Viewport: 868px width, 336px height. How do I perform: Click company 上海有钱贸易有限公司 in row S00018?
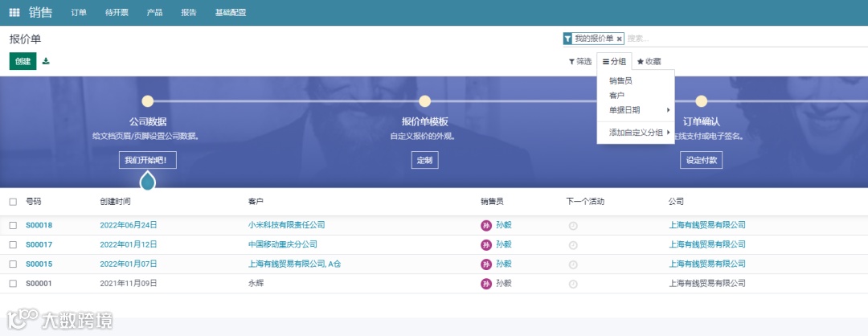pyautogui.click(x=707, y=225)
